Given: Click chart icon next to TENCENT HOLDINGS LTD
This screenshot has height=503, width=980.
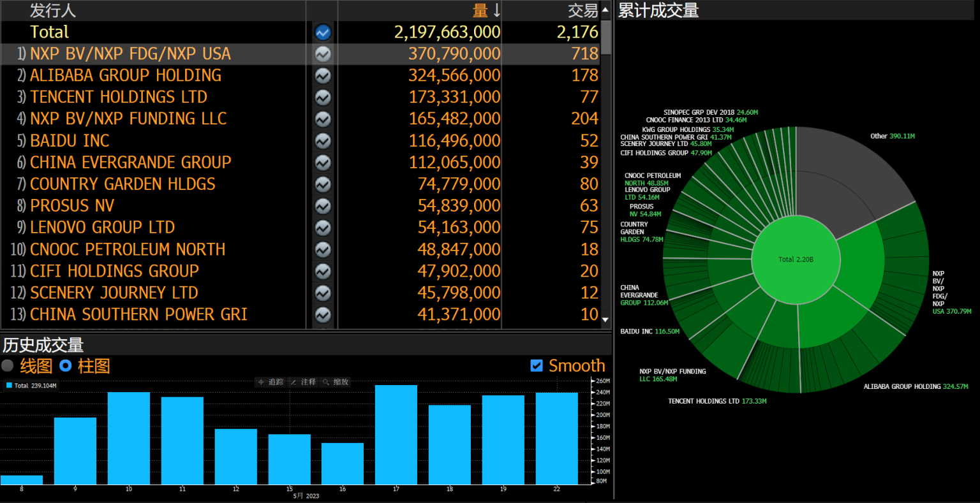Looking at the screenshot, I should tap(323, 98).
